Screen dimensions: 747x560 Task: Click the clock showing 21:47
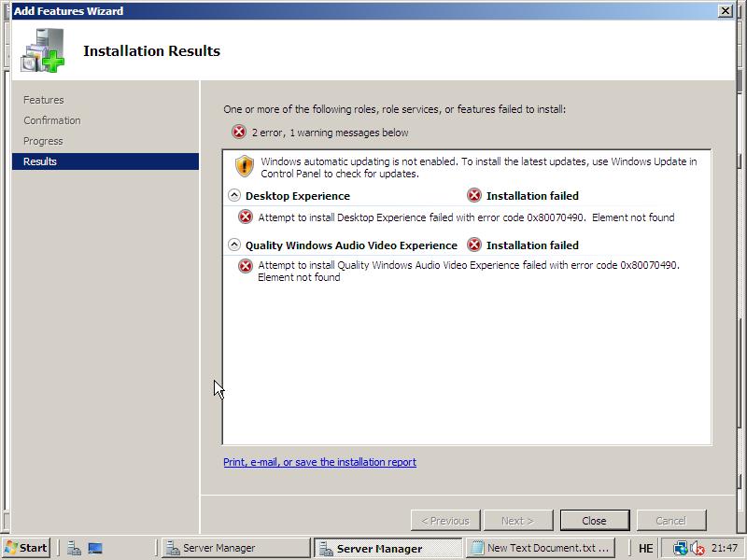tap(725, 548)
